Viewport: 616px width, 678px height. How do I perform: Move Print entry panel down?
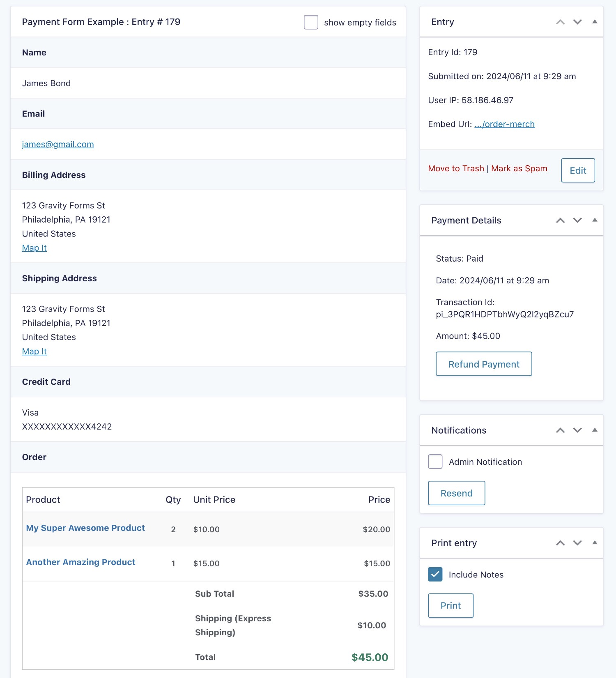(577, 543)
